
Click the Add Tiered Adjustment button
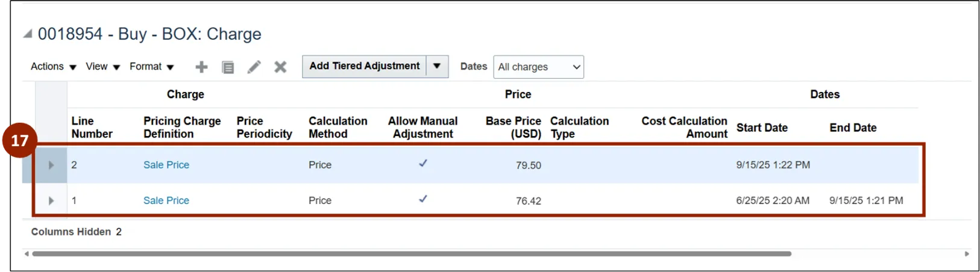(x=365, y=66)
